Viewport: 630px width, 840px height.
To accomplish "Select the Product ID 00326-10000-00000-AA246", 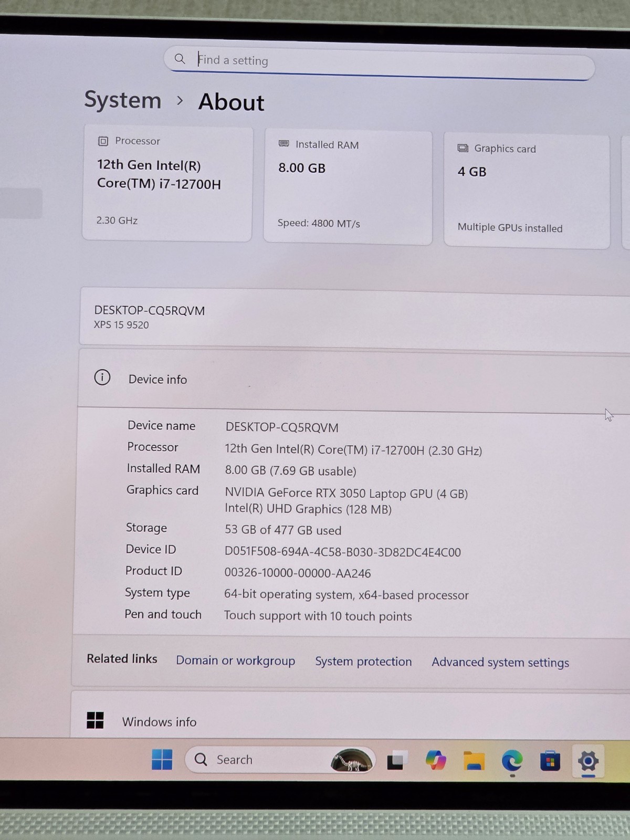I will coord(298,573).
